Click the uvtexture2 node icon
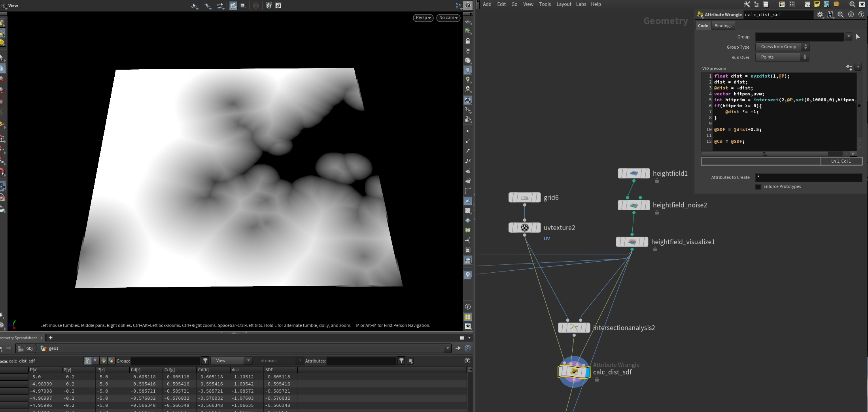 pyautogui.click(x=525, y=228)
